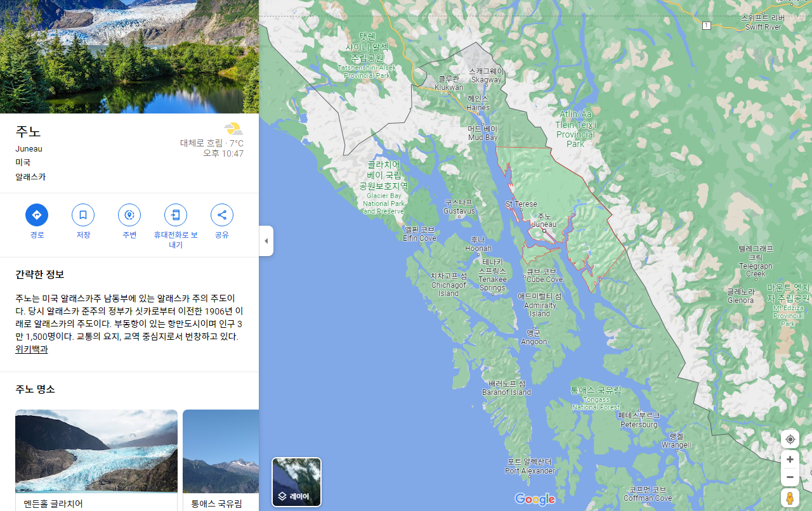
Task: Collapse the side panel arrow
Action: click(266, 241)
